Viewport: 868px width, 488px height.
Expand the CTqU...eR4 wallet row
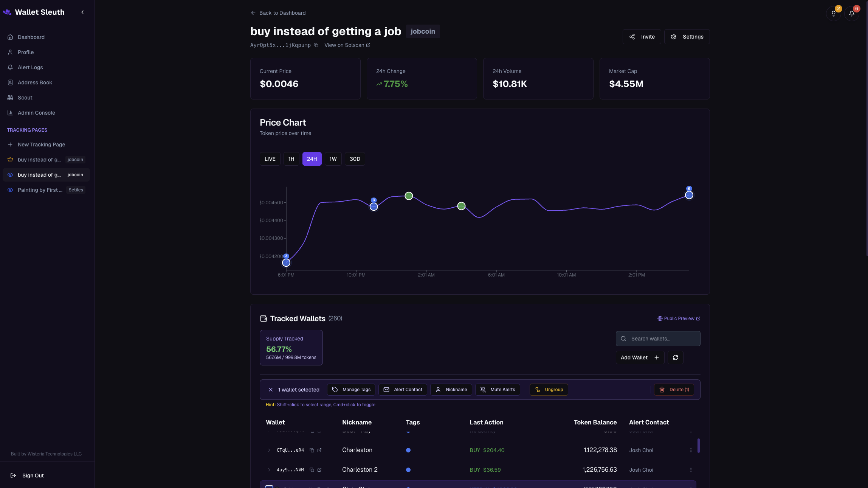pyautogui.click(x=269, y=450)
